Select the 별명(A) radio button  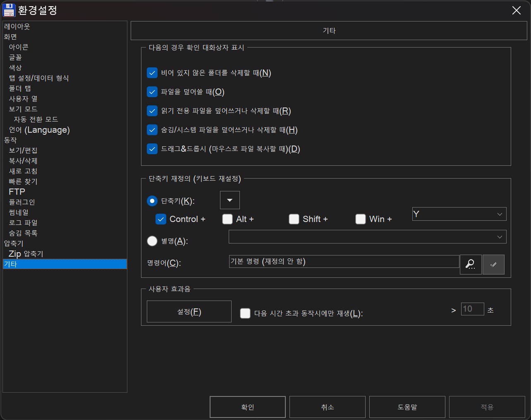point(152,241)
